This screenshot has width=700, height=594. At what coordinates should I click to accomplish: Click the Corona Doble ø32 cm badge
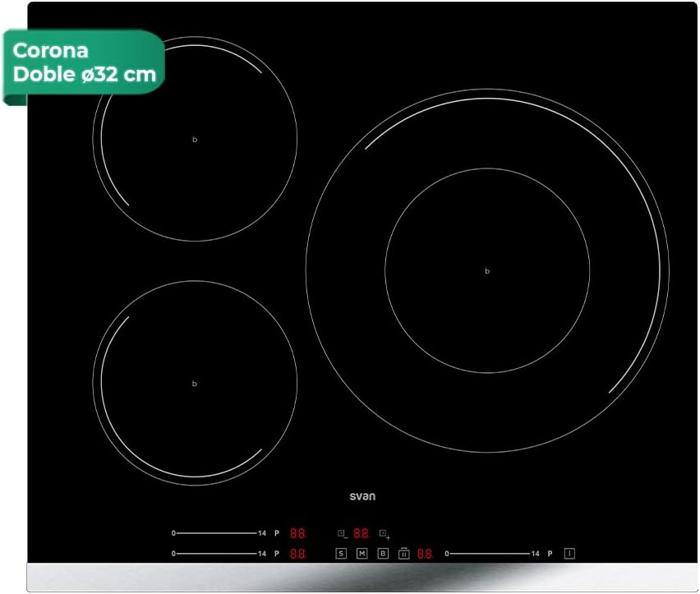pyautogui.click(x=84, y=62)
